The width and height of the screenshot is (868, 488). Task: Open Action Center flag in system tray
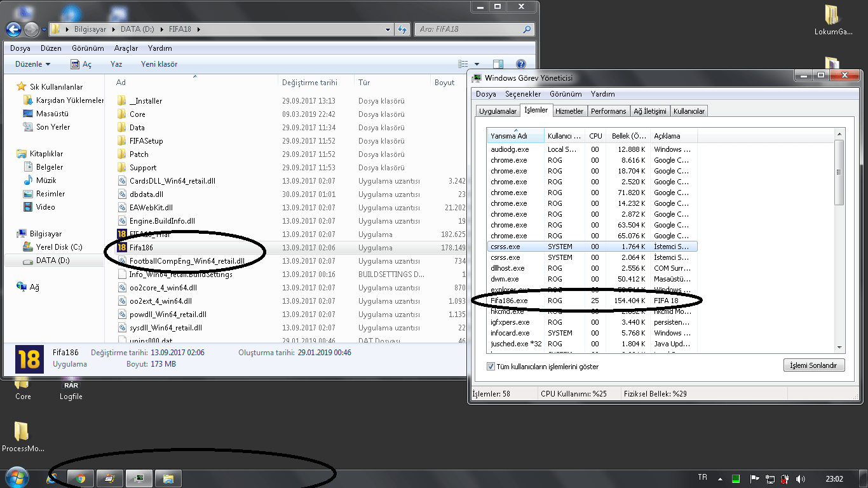click(x=754, y=478)
